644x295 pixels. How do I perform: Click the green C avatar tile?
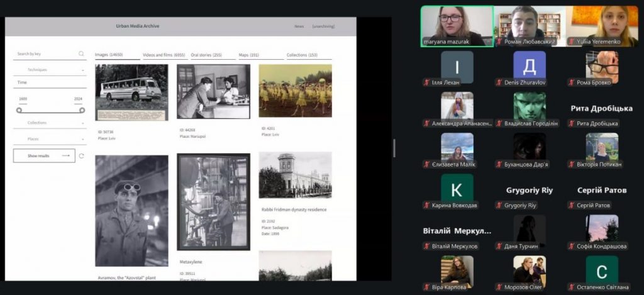(x=601, y=269)
